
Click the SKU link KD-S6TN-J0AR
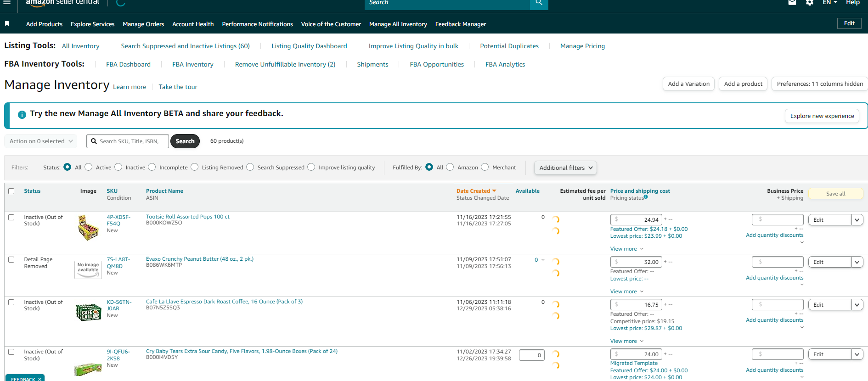click(x=119, y=305)
